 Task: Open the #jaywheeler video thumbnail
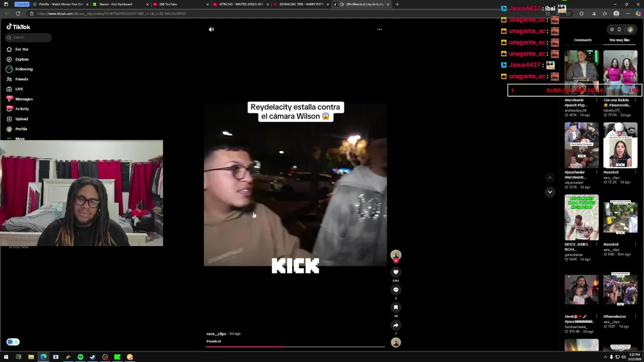coord(582,145)
